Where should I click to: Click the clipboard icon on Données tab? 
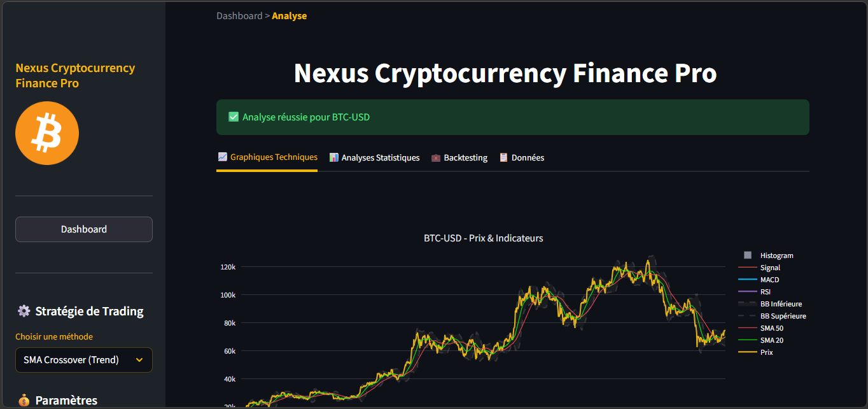coord(503,157)
